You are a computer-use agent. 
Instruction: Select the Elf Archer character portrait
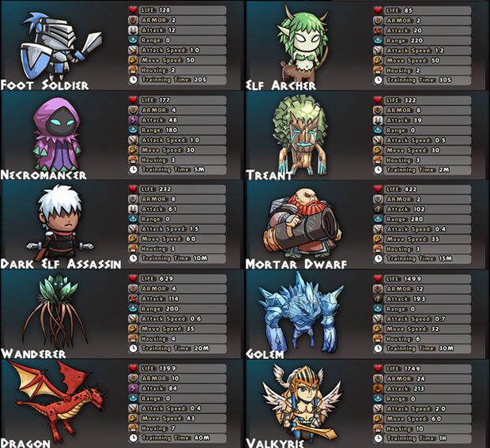pos(303,42)
